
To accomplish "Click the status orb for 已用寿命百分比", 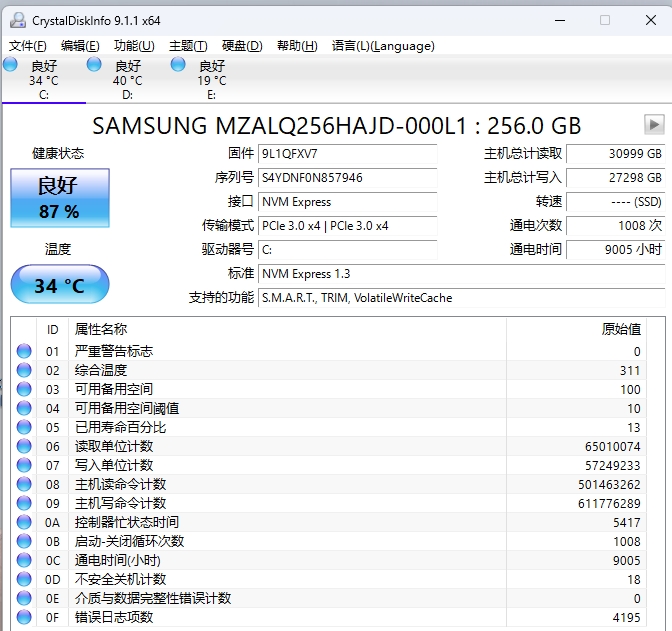I will pos(24,427).
